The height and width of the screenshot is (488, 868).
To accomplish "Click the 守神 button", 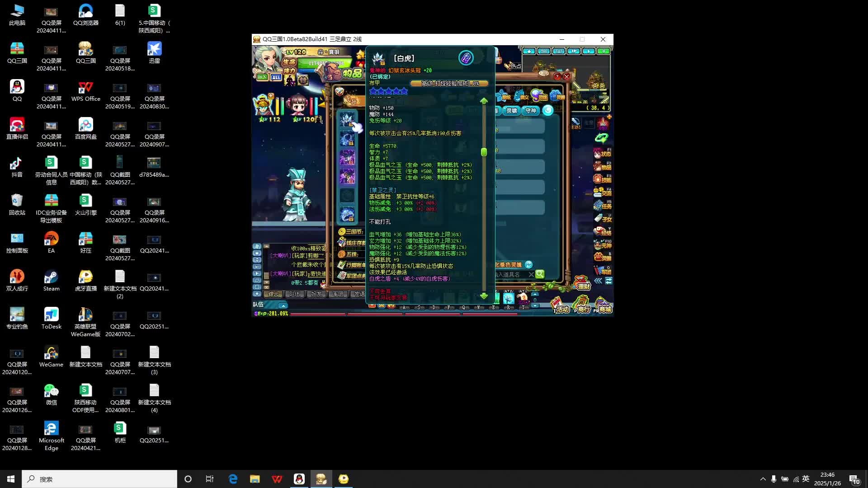I will click(530, 111).
